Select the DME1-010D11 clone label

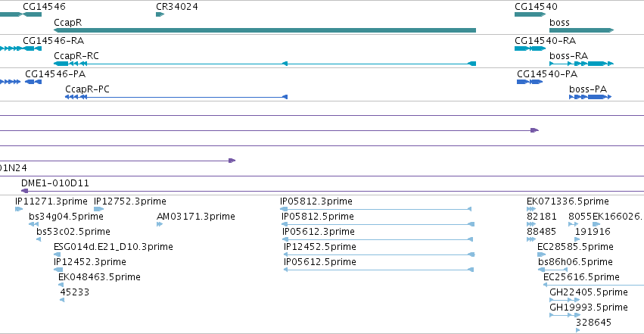tap(55, 183)
